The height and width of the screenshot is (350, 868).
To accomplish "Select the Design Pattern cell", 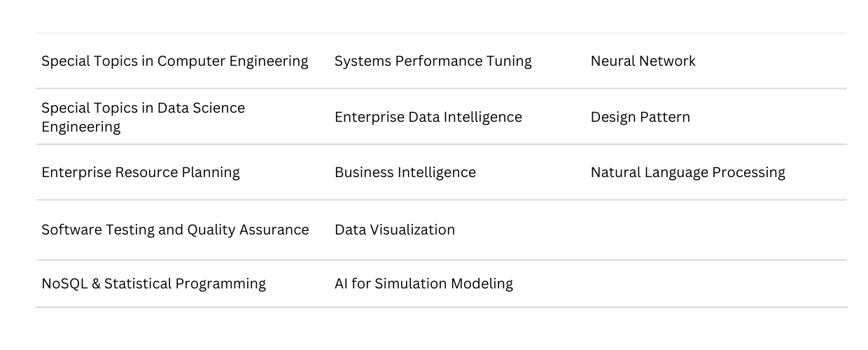I will (x=640, y=117).
